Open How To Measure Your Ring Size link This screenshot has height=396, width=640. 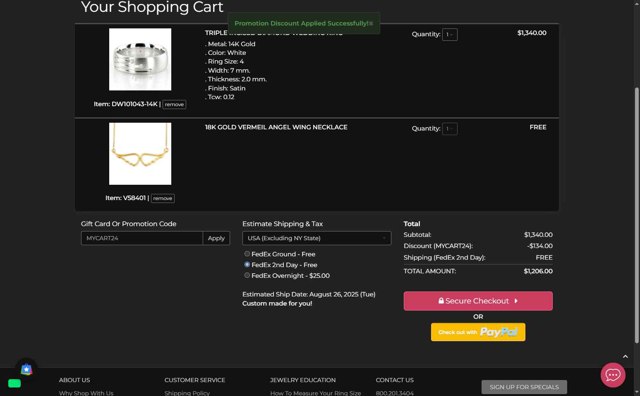316,393
